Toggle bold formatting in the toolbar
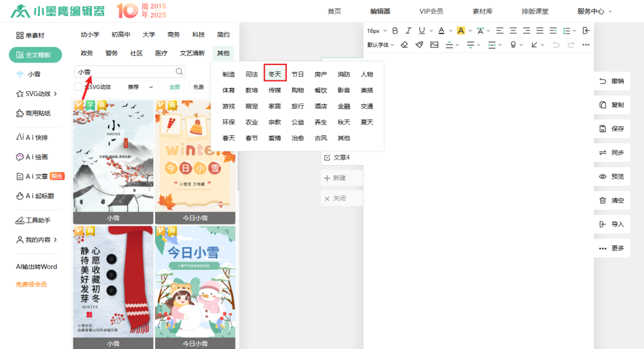Image resolution: width=644 pixels, height=349 pixels. (395, 31)
